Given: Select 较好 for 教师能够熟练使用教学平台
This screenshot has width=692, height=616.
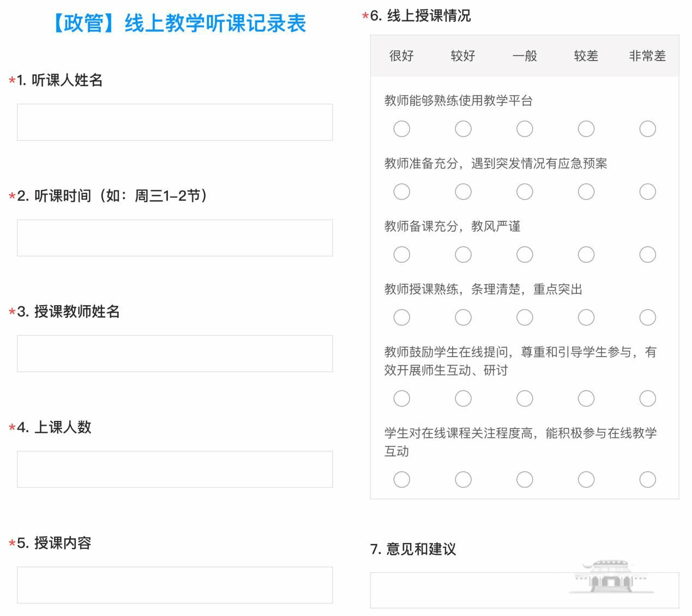Looking at the screenshot, I should point(463,129).
